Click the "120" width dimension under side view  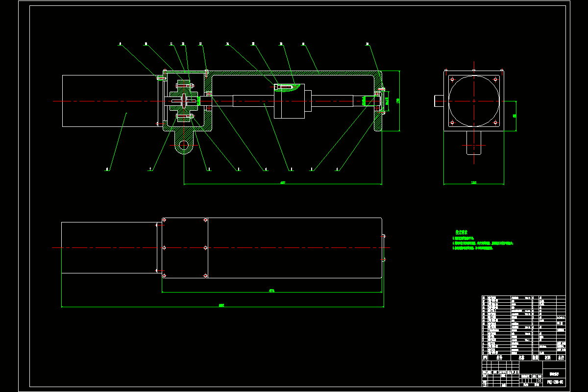(x=474, y=183)
